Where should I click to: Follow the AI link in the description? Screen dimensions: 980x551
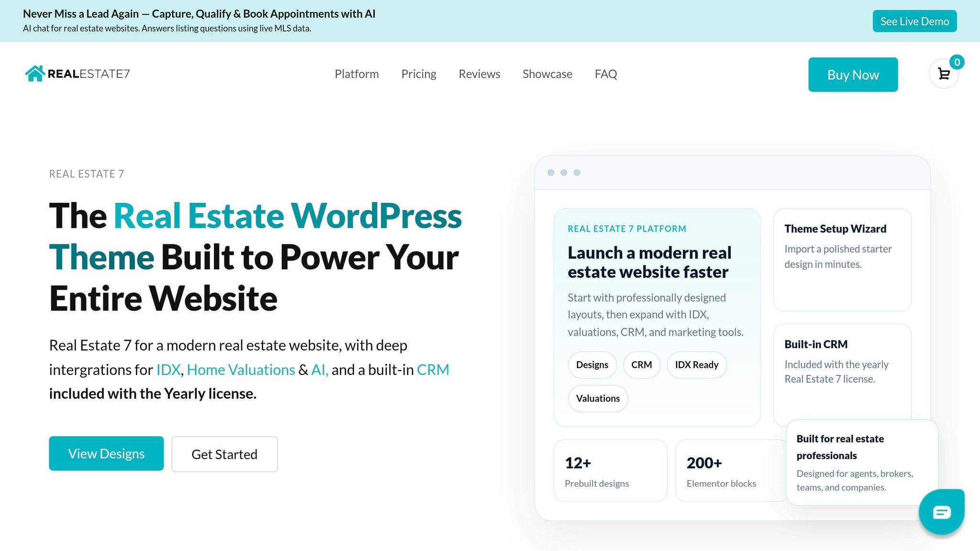[320, 370]
